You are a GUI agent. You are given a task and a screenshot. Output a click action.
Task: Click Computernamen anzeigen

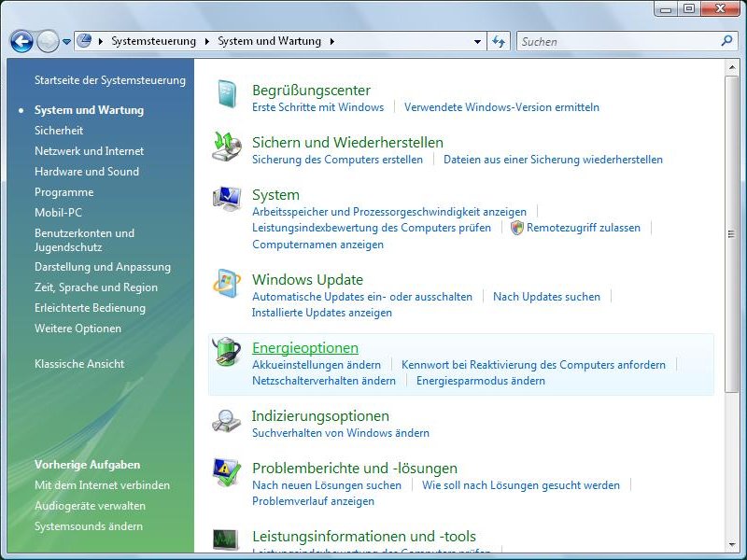[317, 245]
